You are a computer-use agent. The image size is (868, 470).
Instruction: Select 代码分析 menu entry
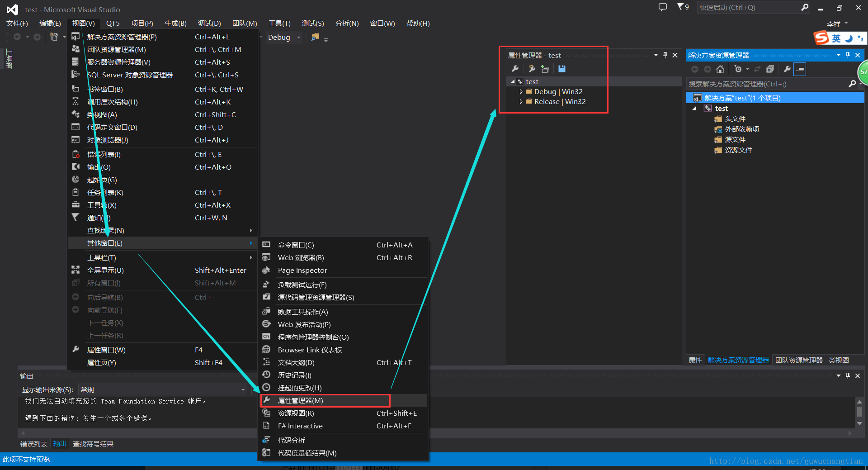[344, 440]
